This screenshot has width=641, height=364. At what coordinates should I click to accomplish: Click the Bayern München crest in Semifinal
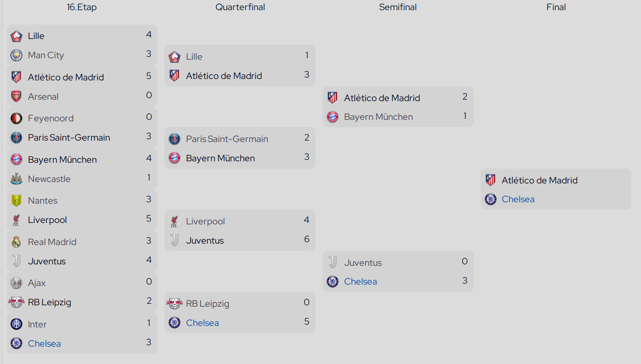point(333,117)
